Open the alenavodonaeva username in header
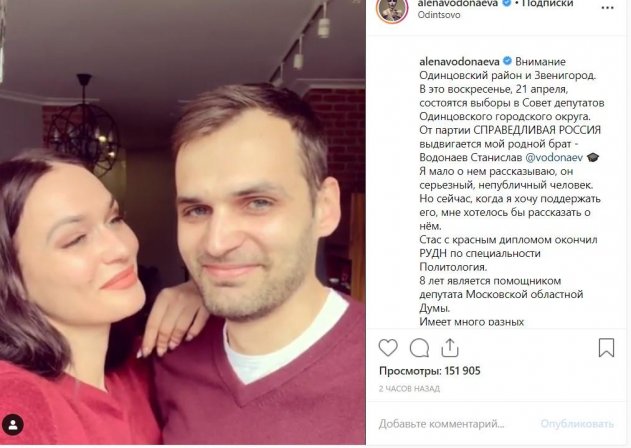The height and width of the screenshot is (448, 631). point(458,4)
